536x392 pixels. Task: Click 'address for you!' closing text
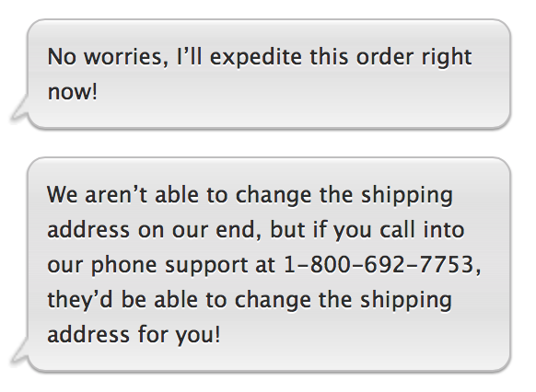coord(134,335)
